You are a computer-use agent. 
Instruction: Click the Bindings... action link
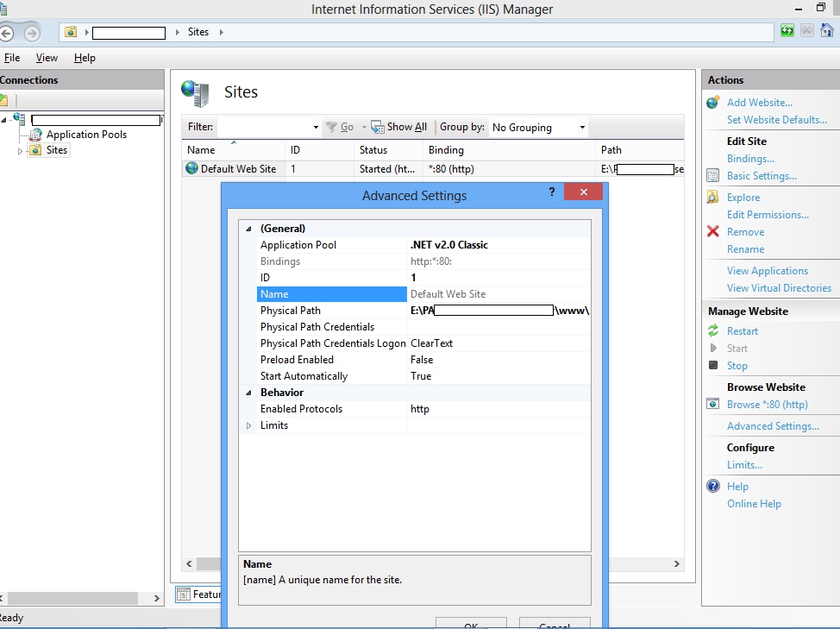point(750,159)
